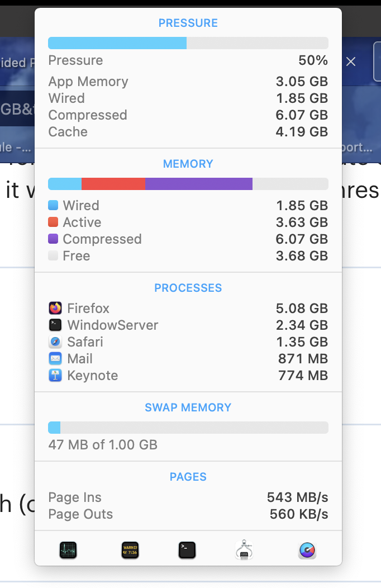The image size is (381, 588).
Task: Click the Mail envelope icon in Processes
Action: (x=55, y=359)
